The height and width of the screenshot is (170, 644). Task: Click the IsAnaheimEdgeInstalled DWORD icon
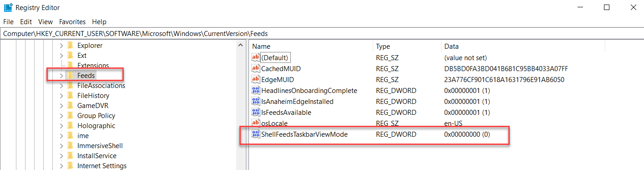[255, 102]
